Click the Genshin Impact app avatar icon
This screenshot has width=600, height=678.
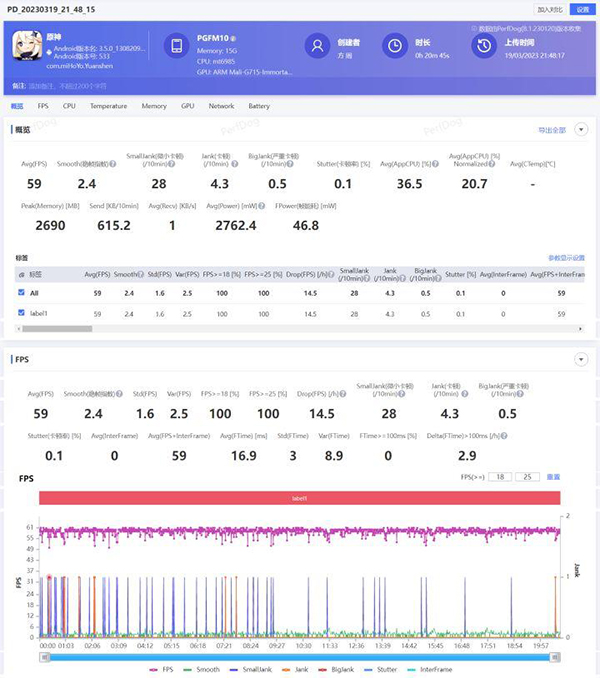click(24, 45)
